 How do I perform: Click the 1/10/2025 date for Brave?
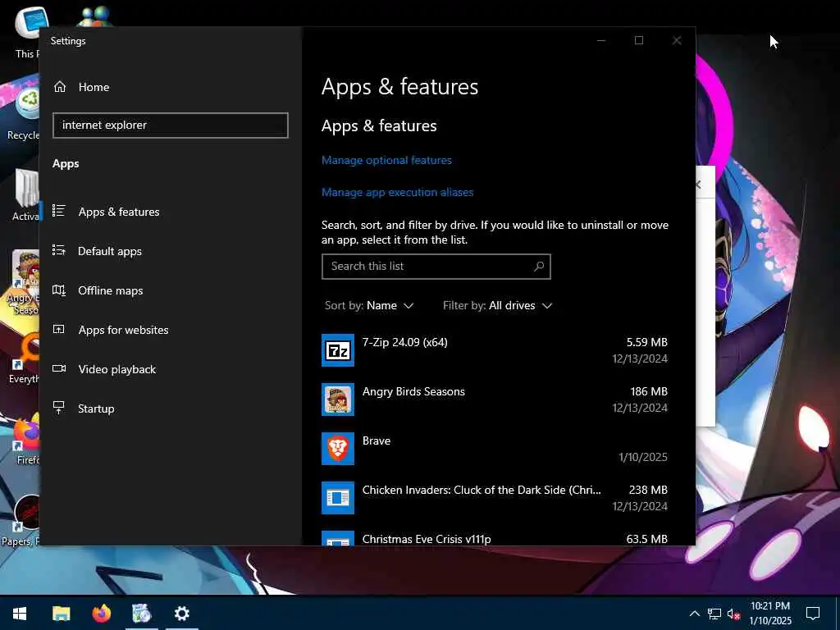(x=643, y=457)
